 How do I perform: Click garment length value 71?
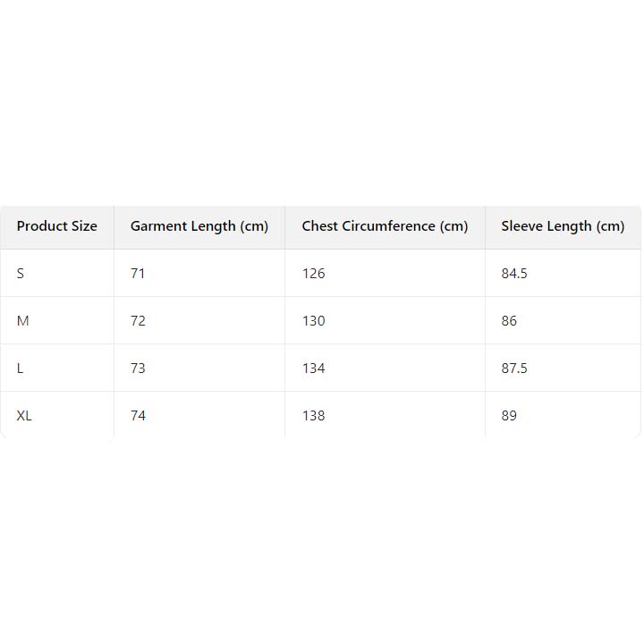pos(138,274)
